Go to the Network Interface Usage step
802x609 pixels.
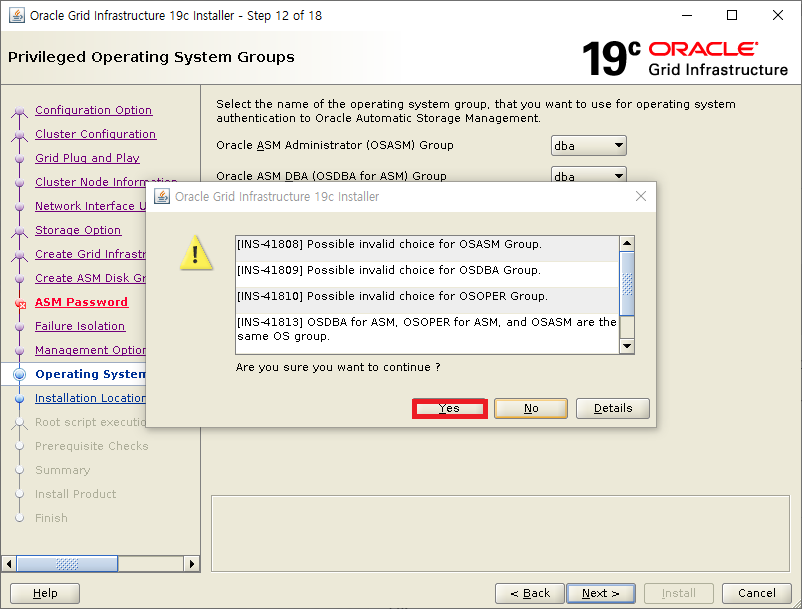91,206
